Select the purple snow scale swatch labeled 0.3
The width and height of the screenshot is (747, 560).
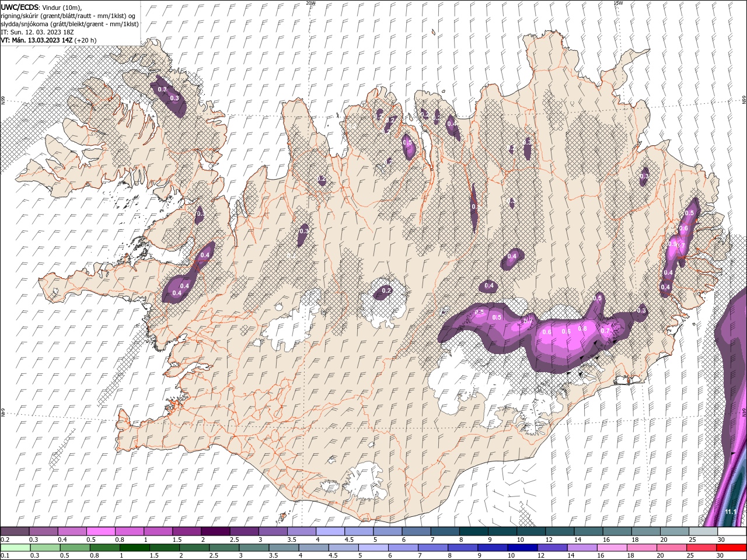(43, 531)
